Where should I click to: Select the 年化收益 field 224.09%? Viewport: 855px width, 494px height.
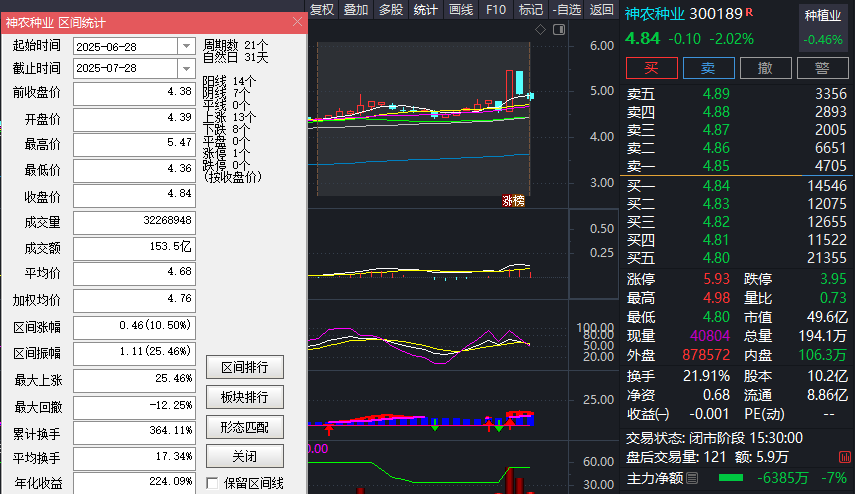pyautogui.click(x=134, y=483)
